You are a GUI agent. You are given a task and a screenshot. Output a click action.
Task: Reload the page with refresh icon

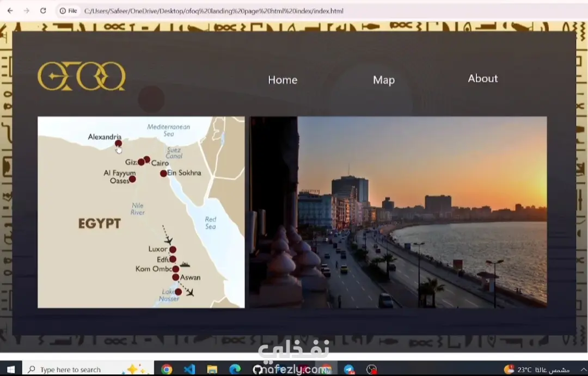tap(43, 11)
